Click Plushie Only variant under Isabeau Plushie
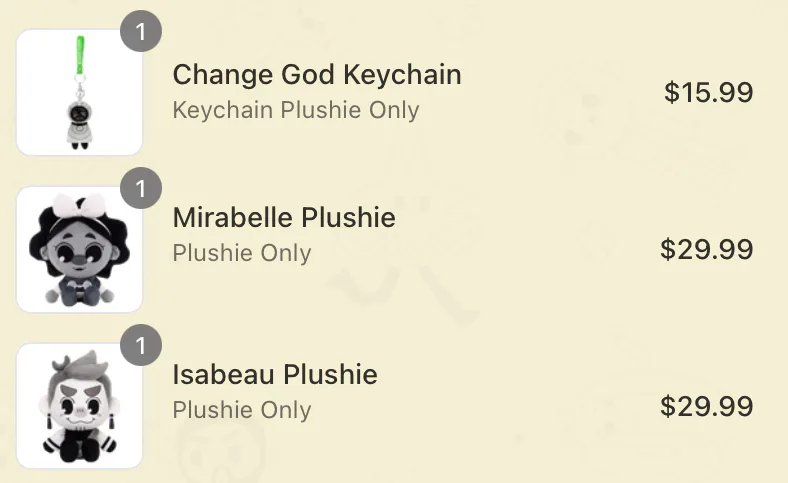The image size is (788, 483). click(242, 410)
